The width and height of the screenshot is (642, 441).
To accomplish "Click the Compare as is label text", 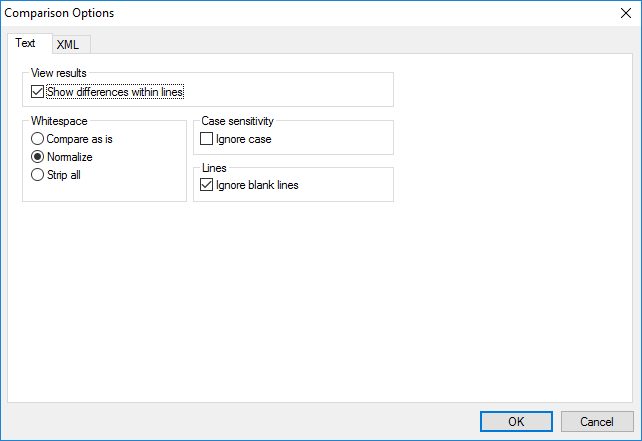I will point(79,139).
